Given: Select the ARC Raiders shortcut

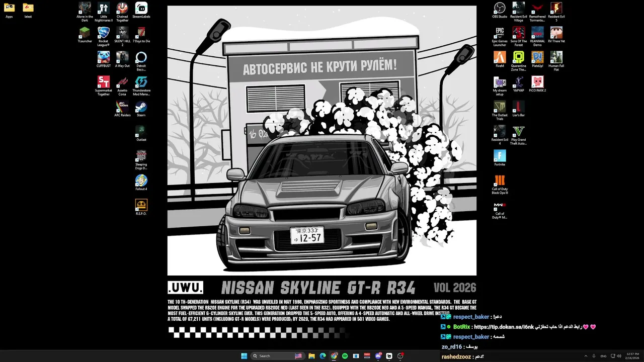Looking at the screenshot, I should 122,109.
